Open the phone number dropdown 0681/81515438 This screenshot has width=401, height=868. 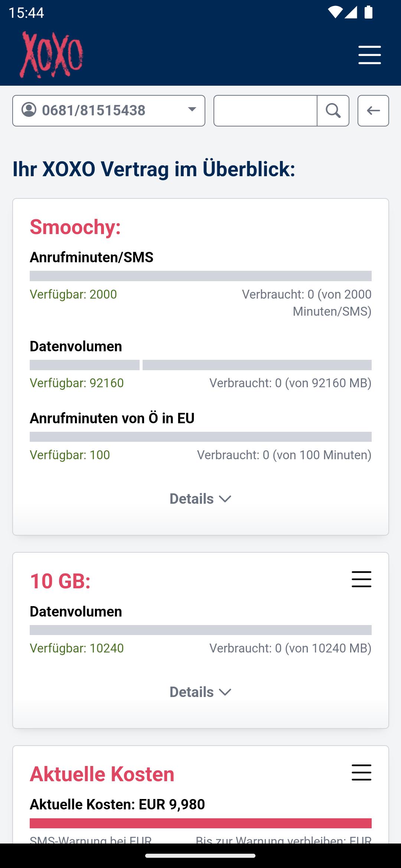pos(108,111)
